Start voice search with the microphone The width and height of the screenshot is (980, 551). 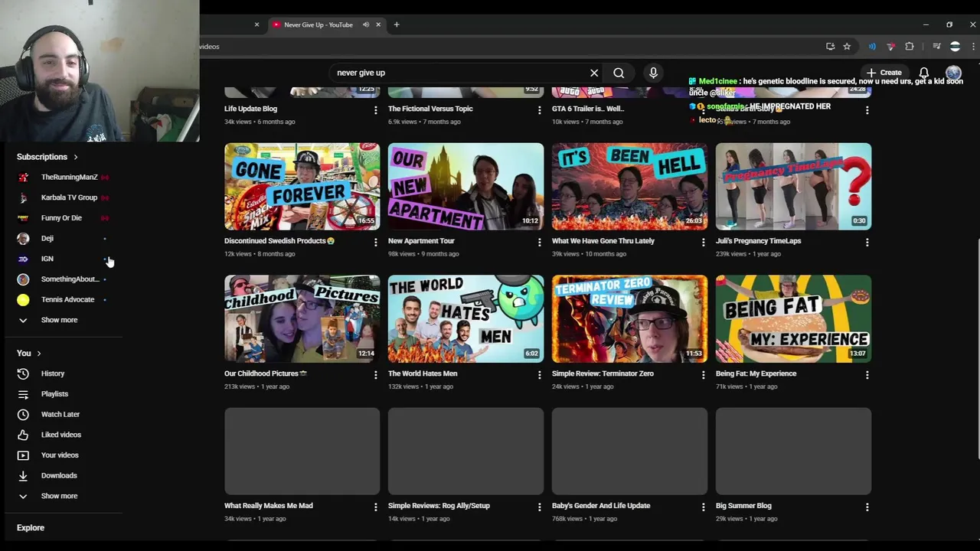(653, 73)
